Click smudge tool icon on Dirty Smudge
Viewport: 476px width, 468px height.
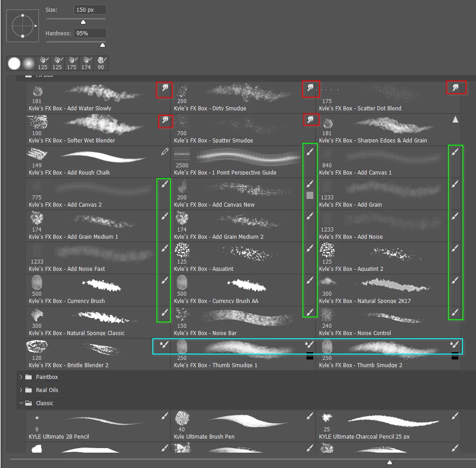(x=310, y=88)
